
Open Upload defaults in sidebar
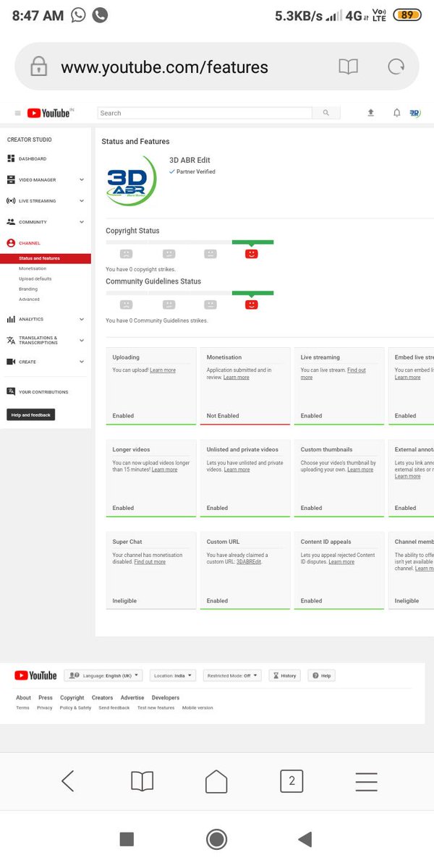point(35,278)
